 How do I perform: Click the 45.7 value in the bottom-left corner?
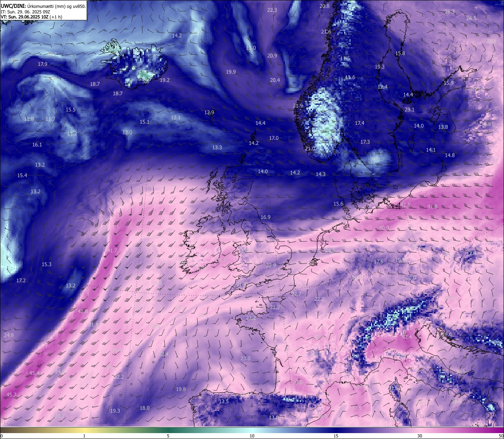click(11, 395)
